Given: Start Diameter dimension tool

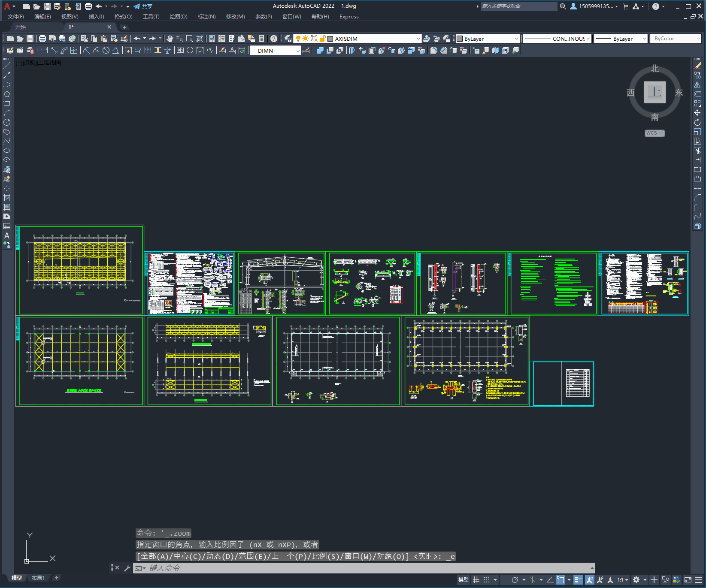Looking at the screenshot, I should pos(106,50).
